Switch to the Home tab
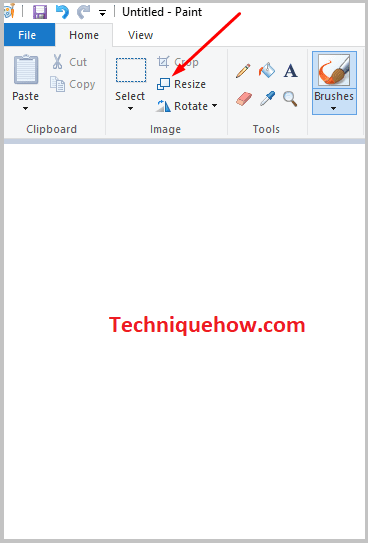 tap(84, 35)
